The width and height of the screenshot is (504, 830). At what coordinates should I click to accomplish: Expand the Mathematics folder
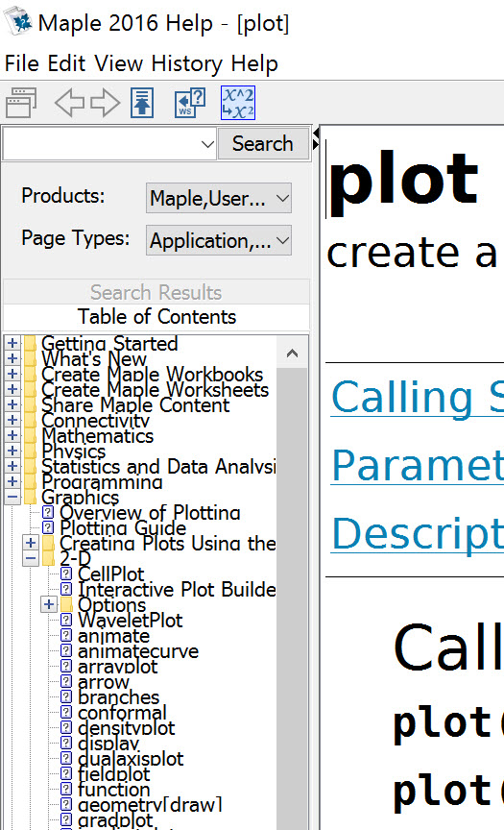click(12, 435)
